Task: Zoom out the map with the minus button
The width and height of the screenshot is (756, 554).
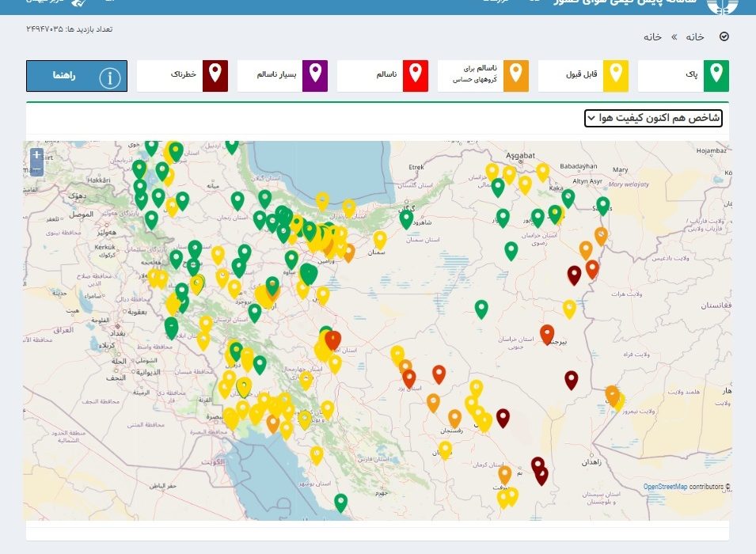Action: point(36,169)
